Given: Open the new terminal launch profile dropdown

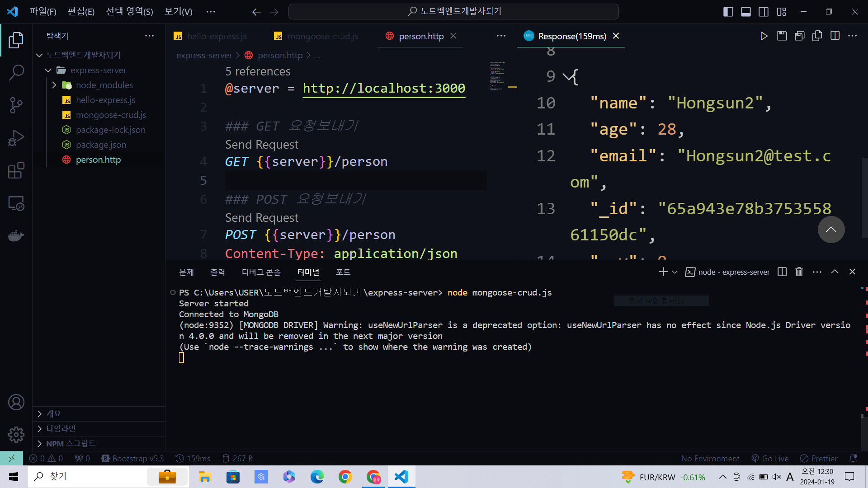Looking at the screenshot, I should tap(675, 272).
